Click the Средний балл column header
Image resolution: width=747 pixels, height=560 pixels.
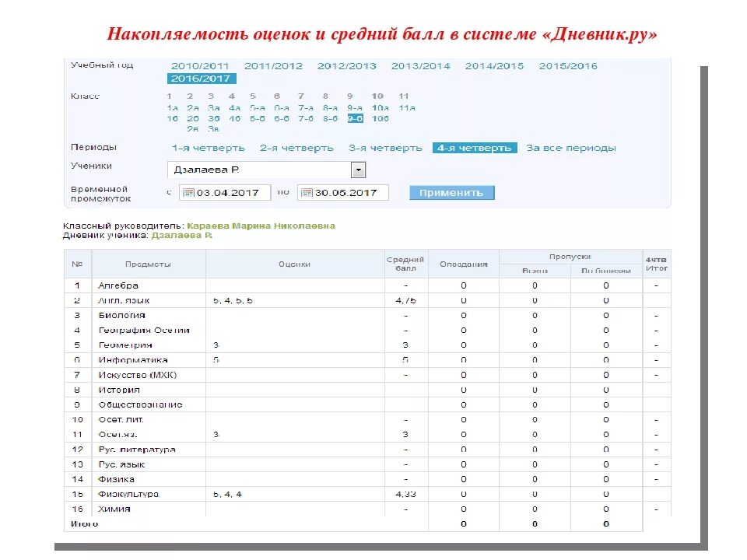(x=405, y=264)
